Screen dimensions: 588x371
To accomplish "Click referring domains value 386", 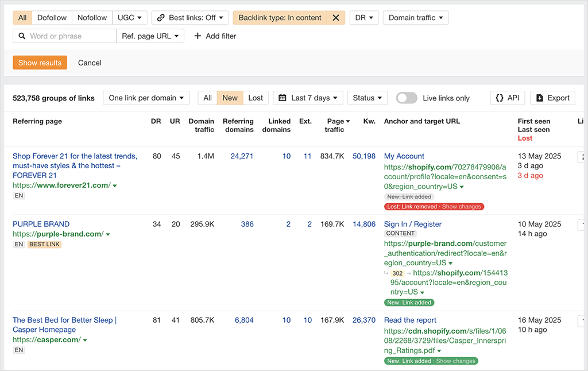I will 247,224.
